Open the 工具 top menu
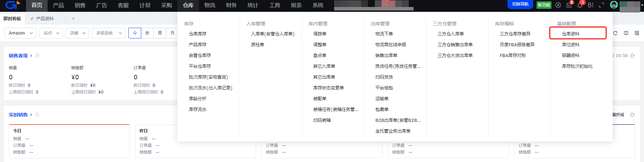The width and height of the screenshot is (644, 162). point(275,5)
